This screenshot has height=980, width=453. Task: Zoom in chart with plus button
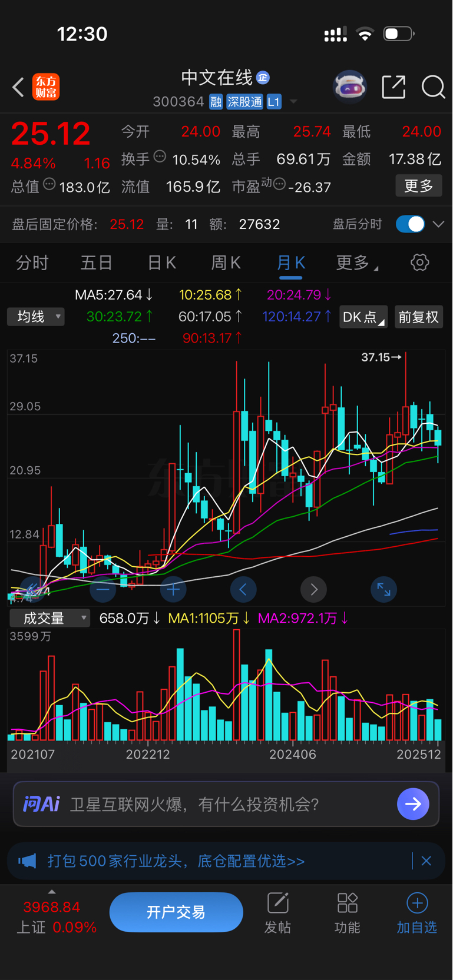(173, 589)
